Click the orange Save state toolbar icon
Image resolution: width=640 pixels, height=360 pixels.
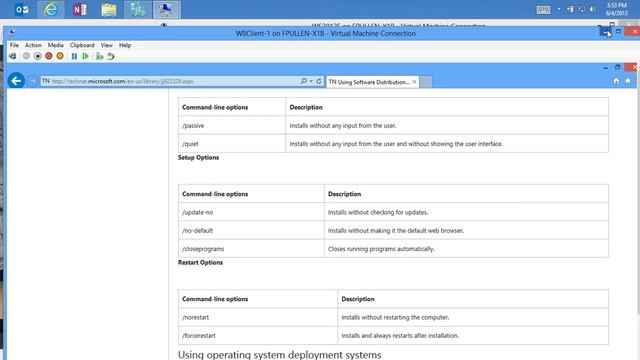click(60, 56)
